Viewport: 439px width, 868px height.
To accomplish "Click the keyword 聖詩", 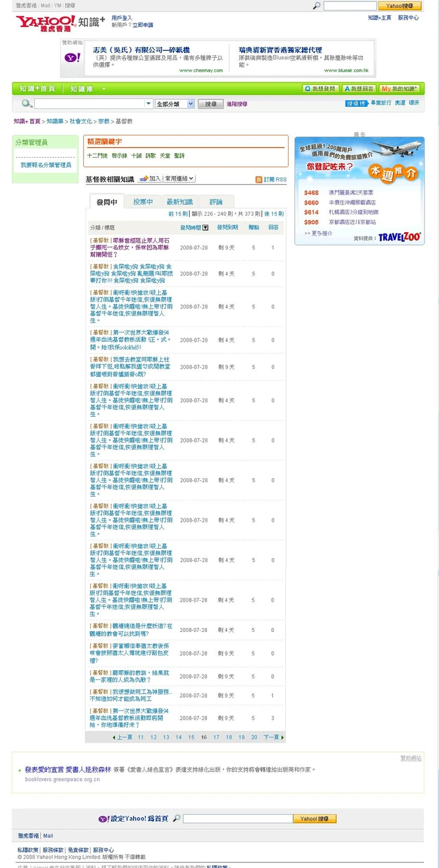I will tap(179, 156).
